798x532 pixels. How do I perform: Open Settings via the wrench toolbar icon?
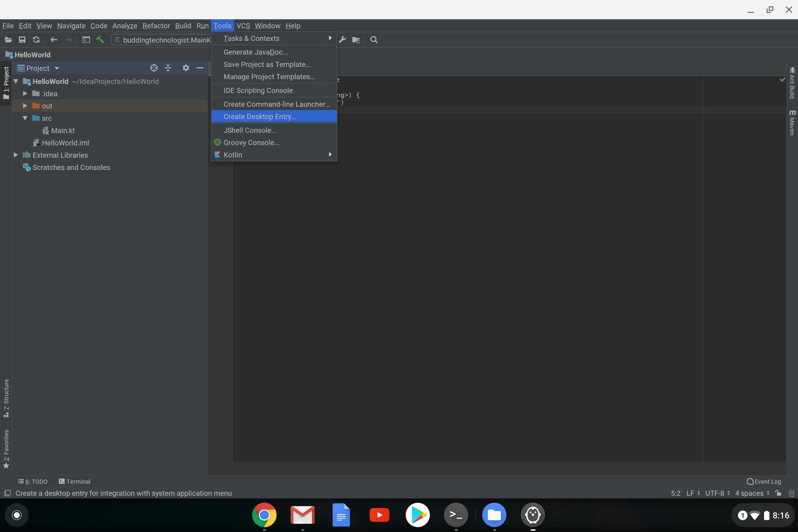[x=342, y=40]
